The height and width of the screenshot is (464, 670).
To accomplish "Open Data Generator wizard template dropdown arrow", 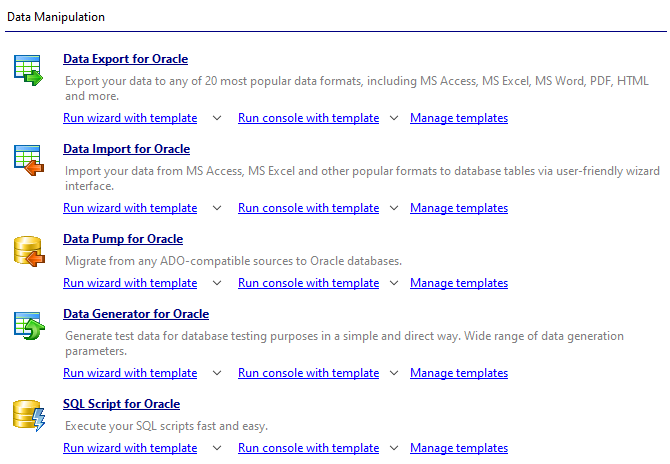I will coord(217,373).
